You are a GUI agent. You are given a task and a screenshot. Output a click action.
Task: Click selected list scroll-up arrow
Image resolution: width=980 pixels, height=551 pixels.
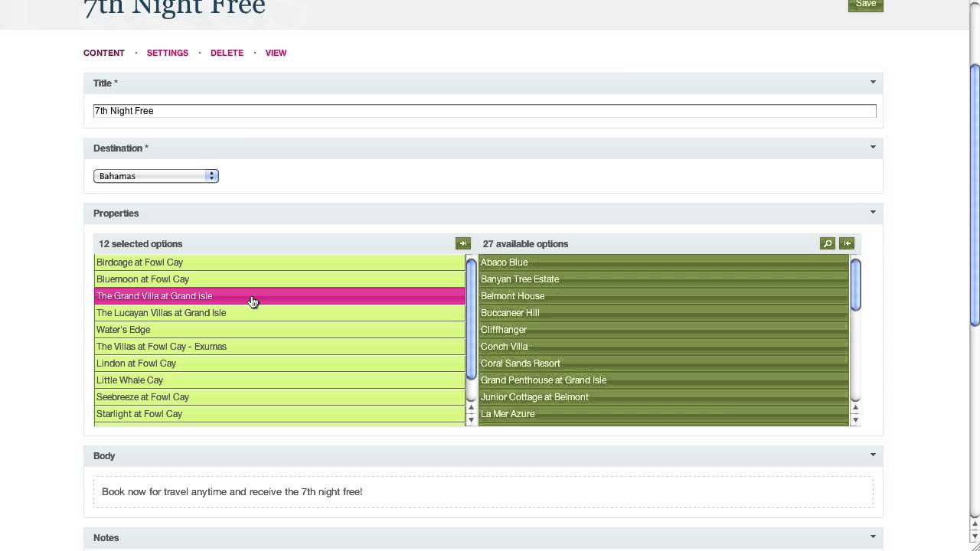(472, 408)
